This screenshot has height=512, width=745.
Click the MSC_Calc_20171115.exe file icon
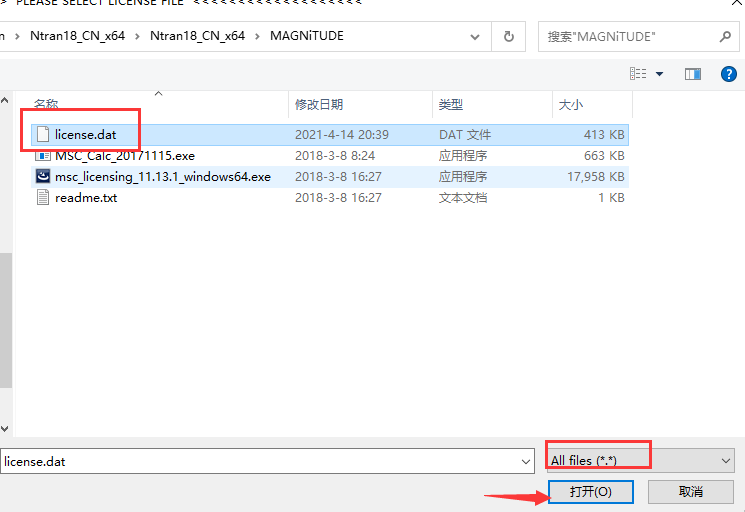pos(43,155)
